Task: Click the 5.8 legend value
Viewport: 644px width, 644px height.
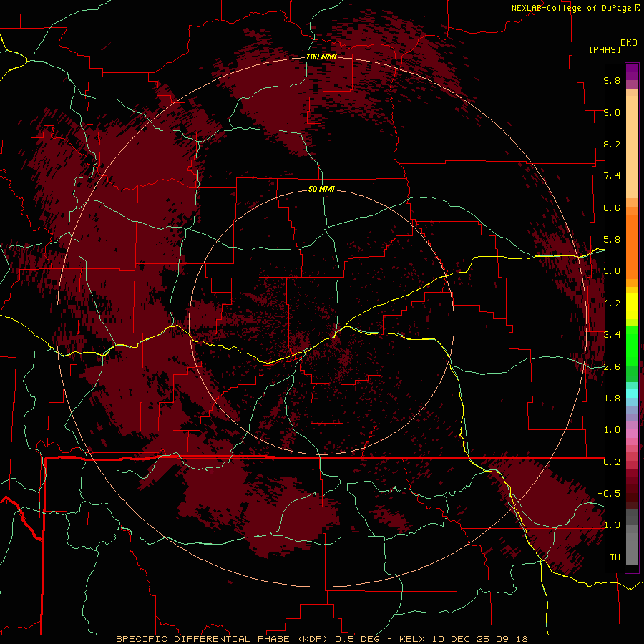Action: (612, 240)
